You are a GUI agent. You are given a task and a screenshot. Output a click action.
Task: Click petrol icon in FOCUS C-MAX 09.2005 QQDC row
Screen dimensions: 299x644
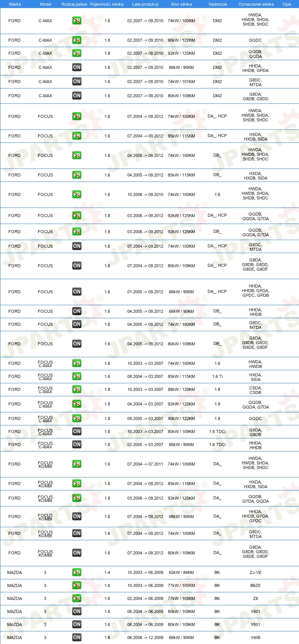point(77,418)
